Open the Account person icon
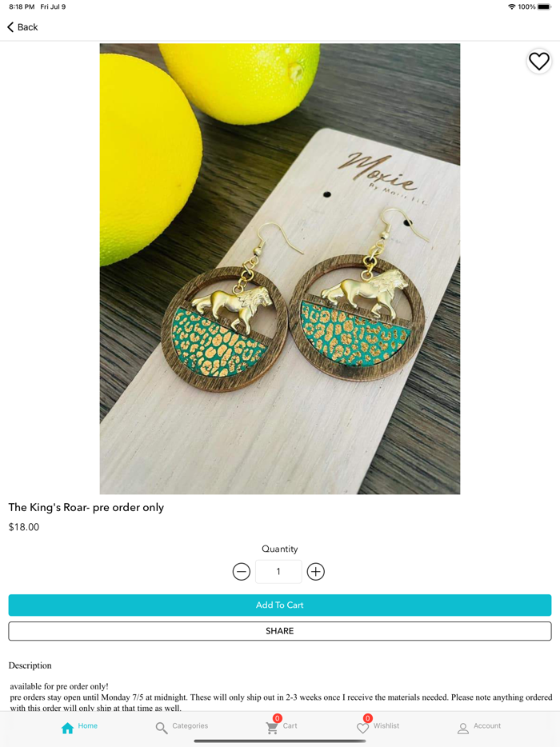The height and width of the screenshot is (747, 560). [463, 728]
